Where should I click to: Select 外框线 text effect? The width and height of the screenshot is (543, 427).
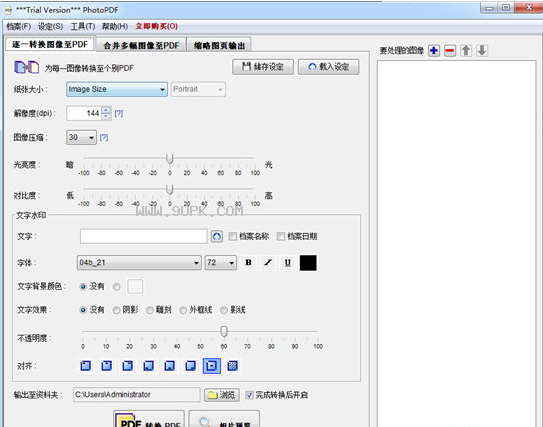pyautogui.click(x=183, y=310)
